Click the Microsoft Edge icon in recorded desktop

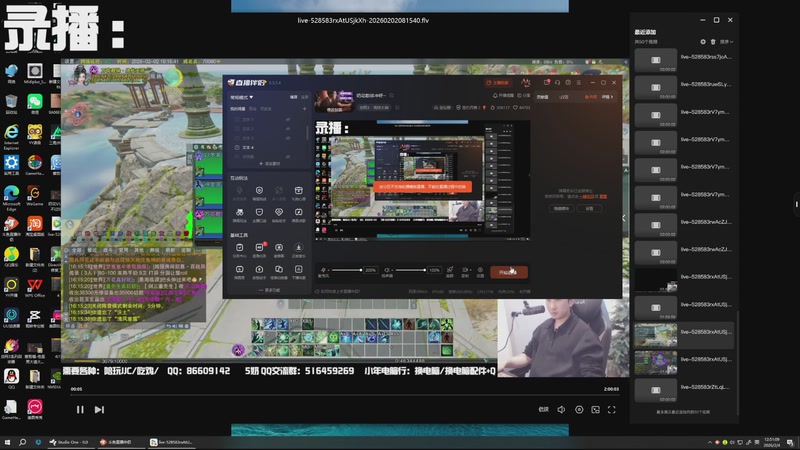coord(11,194)
